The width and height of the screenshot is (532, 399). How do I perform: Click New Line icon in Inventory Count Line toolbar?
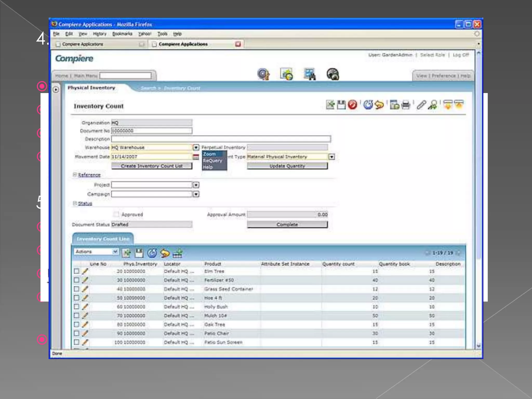[x=127, y=253]
